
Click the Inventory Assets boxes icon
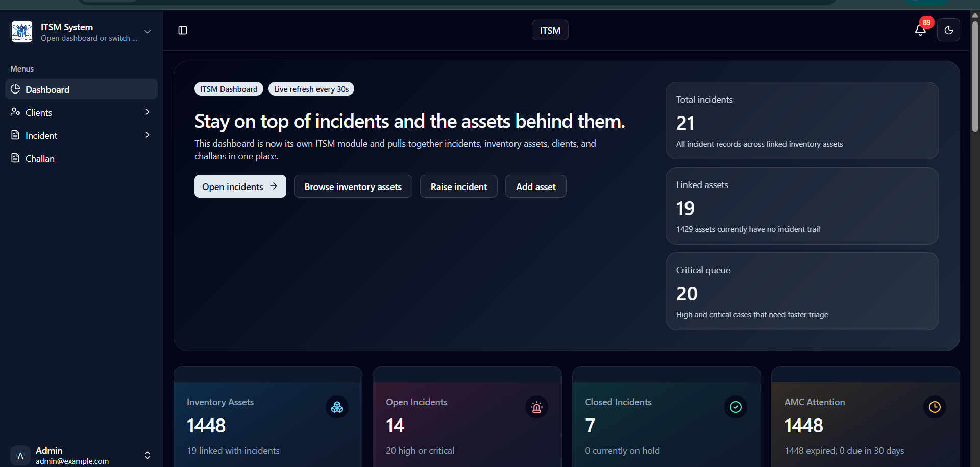[x=337, y=407]
